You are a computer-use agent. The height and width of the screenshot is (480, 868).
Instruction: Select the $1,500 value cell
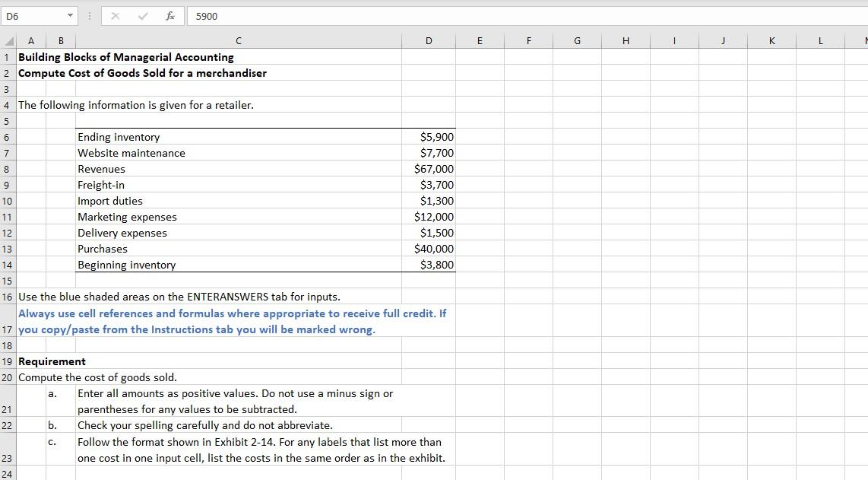pyautogui.click(x=429, y=234)
